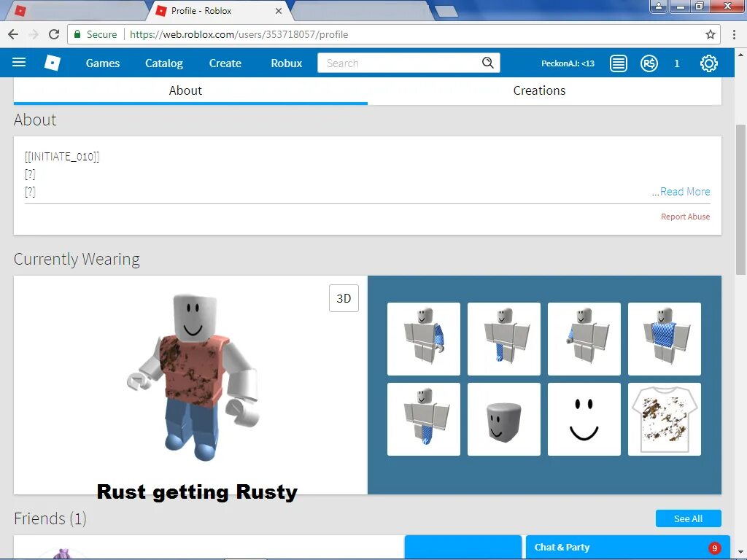747x560 pixels.
Task: Open Chrome three-dot menu
Action: click(734, 34)
